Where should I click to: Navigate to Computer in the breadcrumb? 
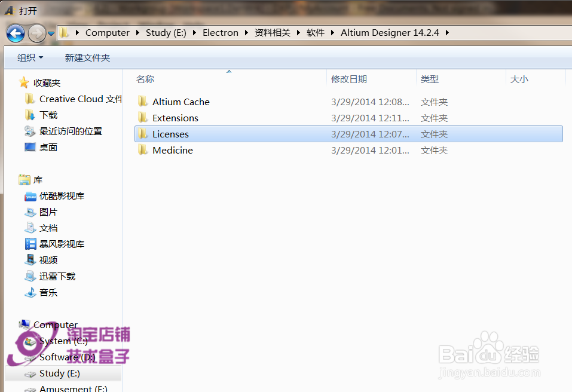click(x=107, y=33)
